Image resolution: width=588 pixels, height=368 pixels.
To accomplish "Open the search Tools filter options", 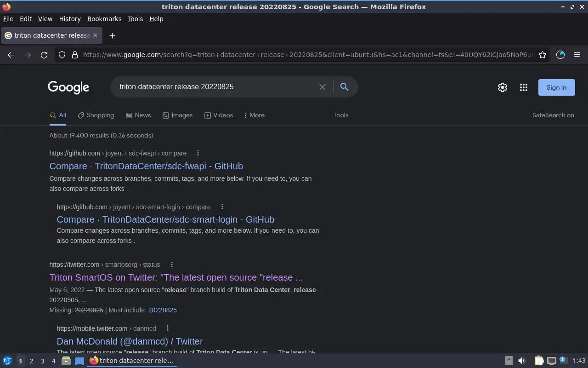I will click(x=341, y=115).
